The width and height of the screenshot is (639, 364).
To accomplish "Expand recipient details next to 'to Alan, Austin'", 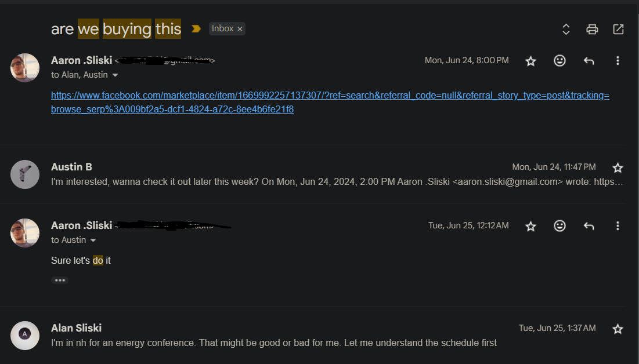I will coord(115,75).
